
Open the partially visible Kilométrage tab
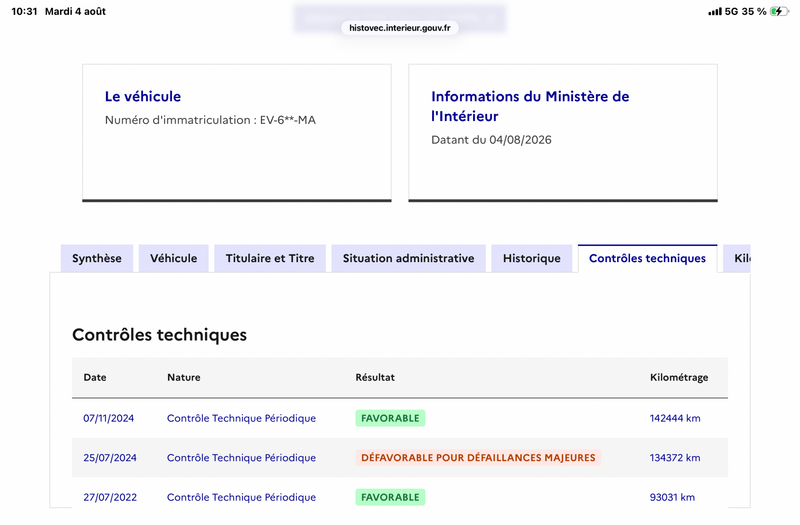(737, 258)
